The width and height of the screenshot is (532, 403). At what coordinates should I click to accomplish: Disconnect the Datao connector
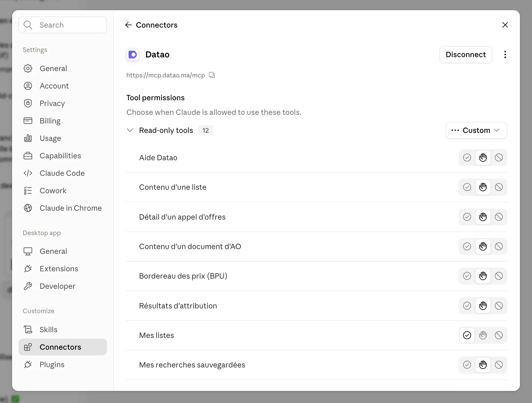tap(466, 55)
